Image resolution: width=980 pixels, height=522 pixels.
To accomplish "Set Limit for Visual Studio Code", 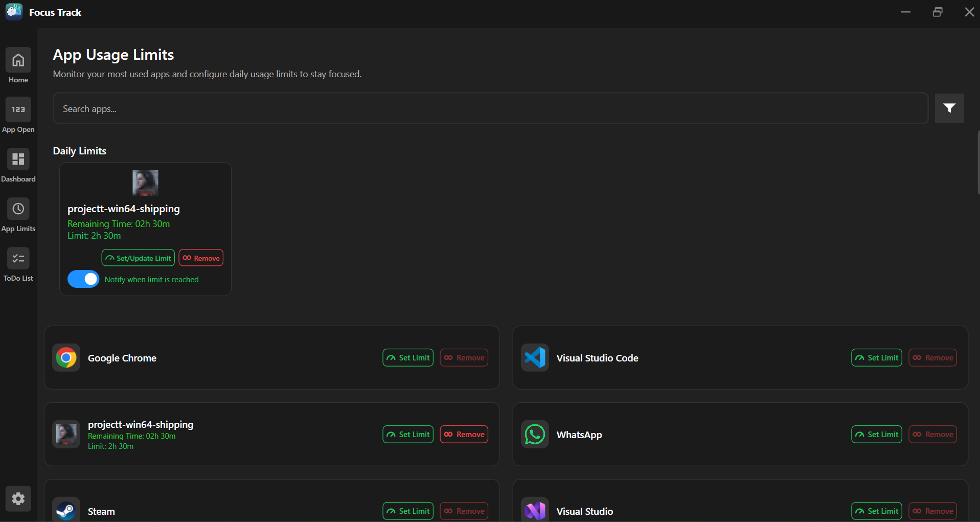I will click(877, 357).
